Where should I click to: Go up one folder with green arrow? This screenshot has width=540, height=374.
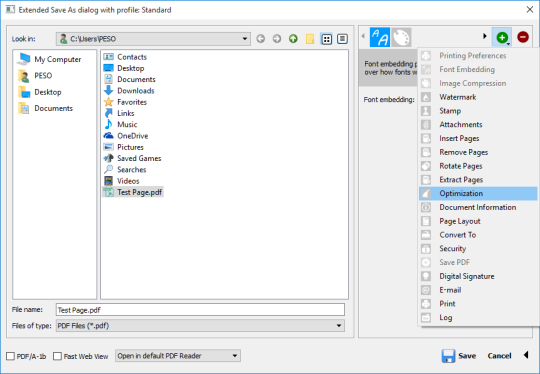(293, 39)
